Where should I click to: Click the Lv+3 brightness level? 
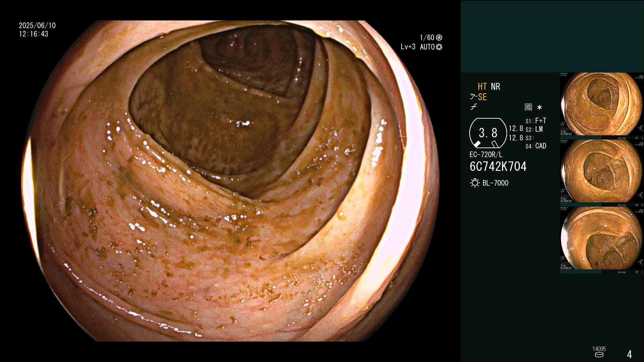point(408,47)
